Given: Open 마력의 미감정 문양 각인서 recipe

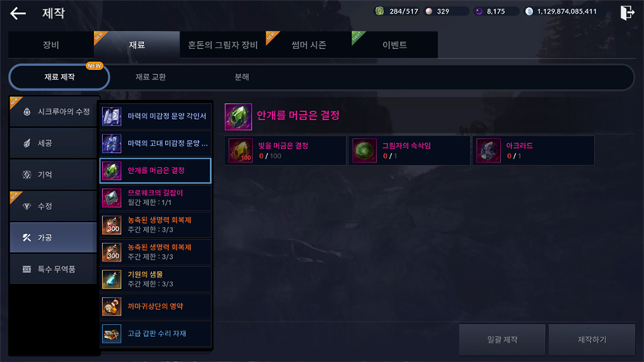Looking at the screenshot, I should (155, 116).
